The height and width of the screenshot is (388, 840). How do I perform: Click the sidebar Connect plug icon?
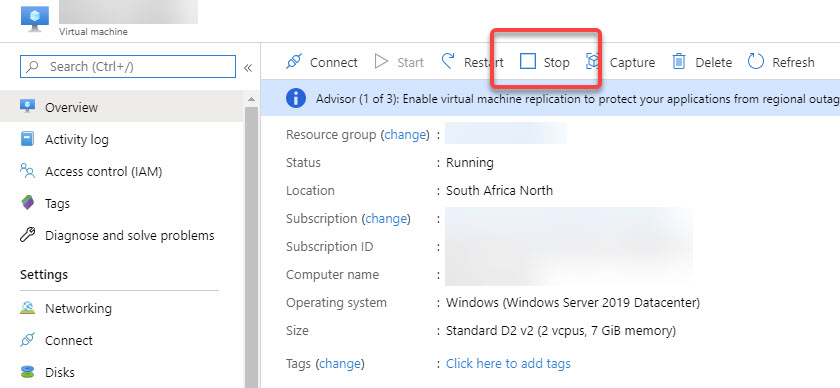(27, 340)
